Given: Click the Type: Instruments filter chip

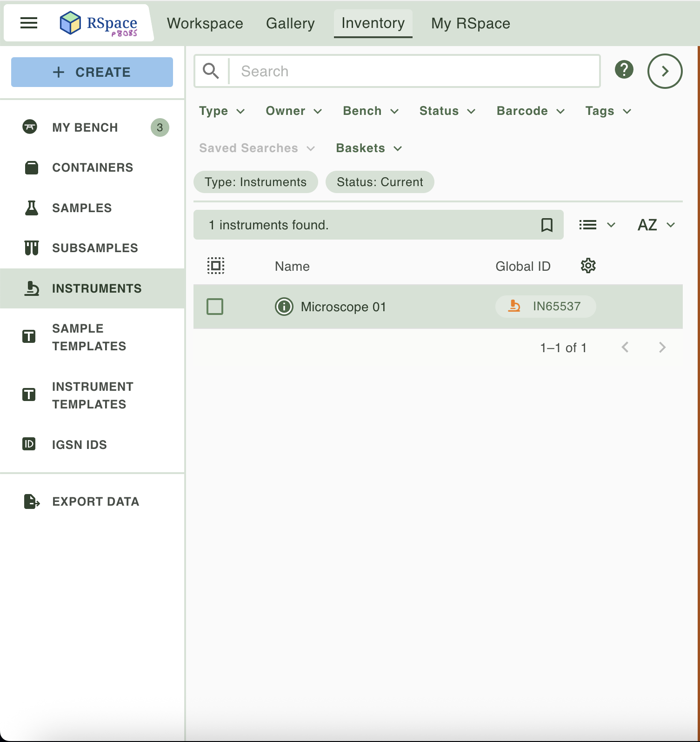Looking at the screenshot, I should [256, 182].
